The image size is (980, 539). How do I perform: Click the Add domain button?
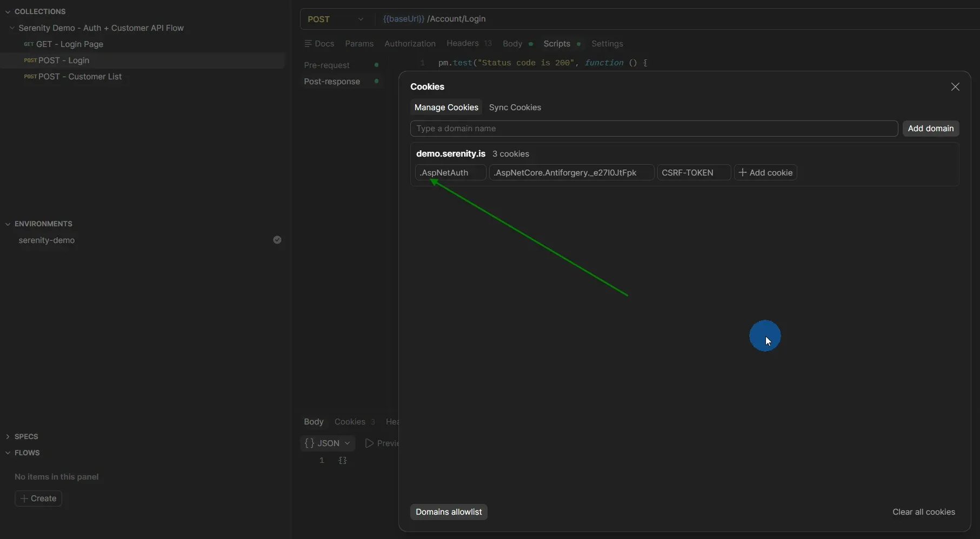point(930,129)
